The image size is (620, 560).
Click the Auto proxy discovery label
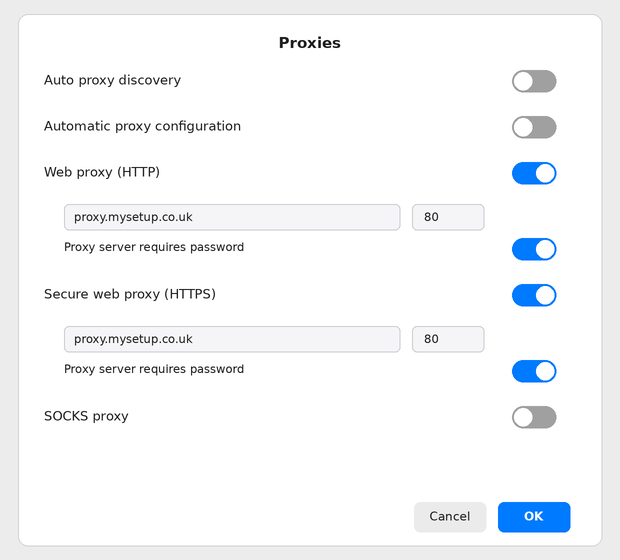(112, 80)
